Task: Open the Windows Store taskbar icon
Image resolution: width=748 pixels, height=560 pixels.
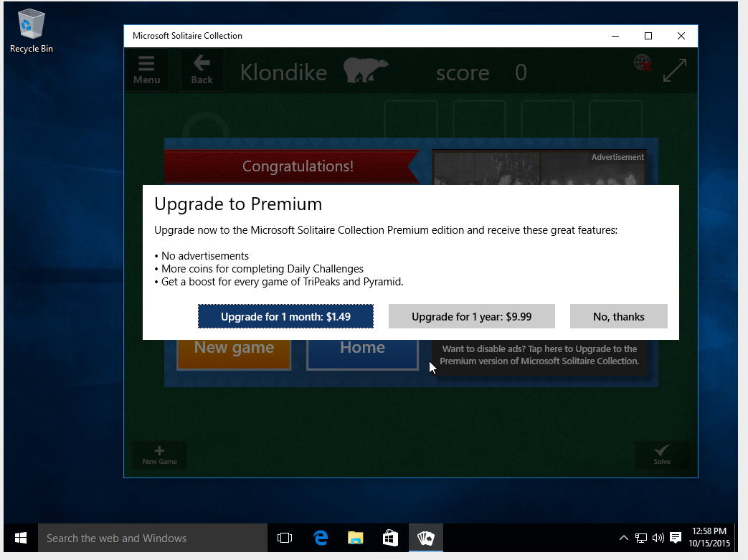Action: pyautogui.click(x=390, y=538)
